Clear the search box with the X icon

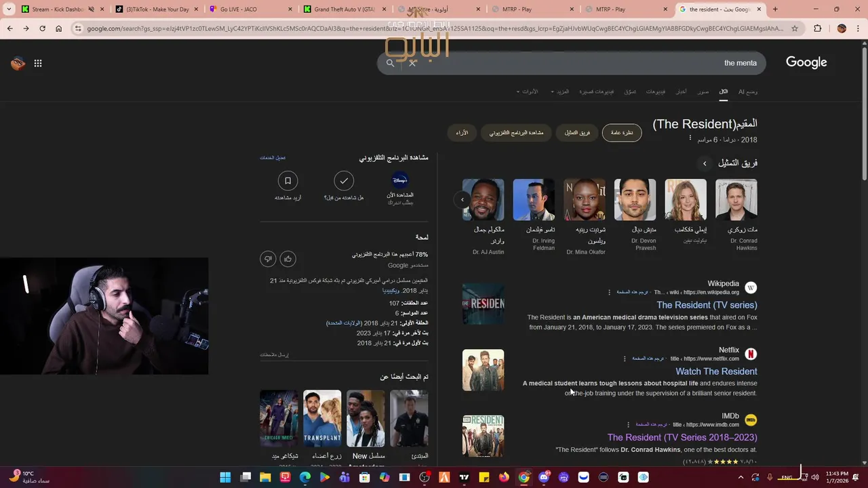point(412,63)
